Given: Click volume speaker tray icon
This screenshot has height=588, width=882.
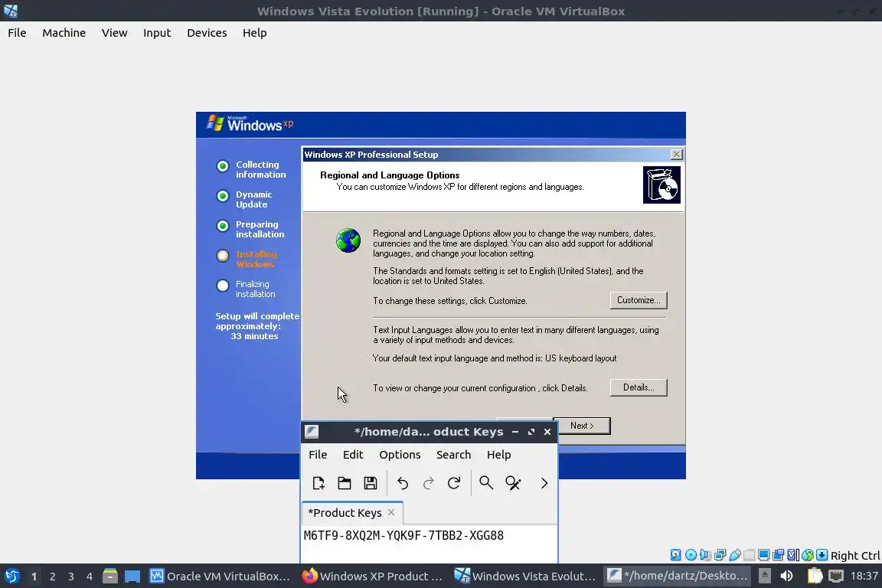Looking at the screenshot, I should (786, 577).
